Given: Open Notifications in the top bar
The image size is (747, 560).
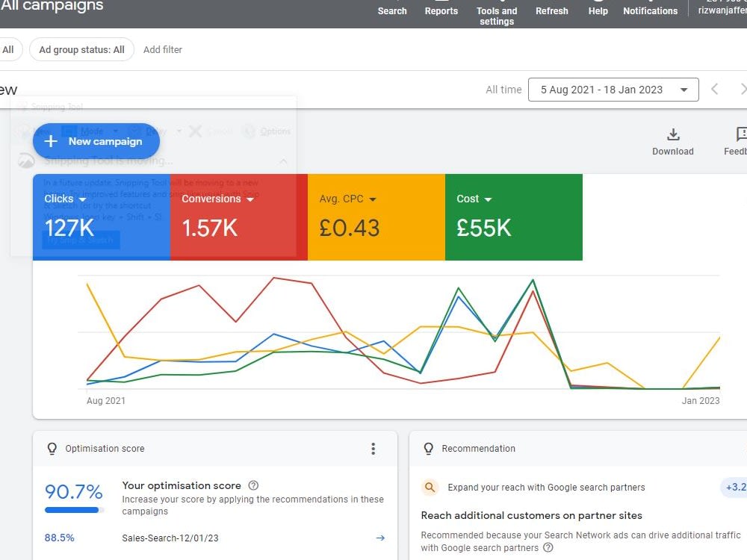Looking at the screenshot, I should 651,10.
